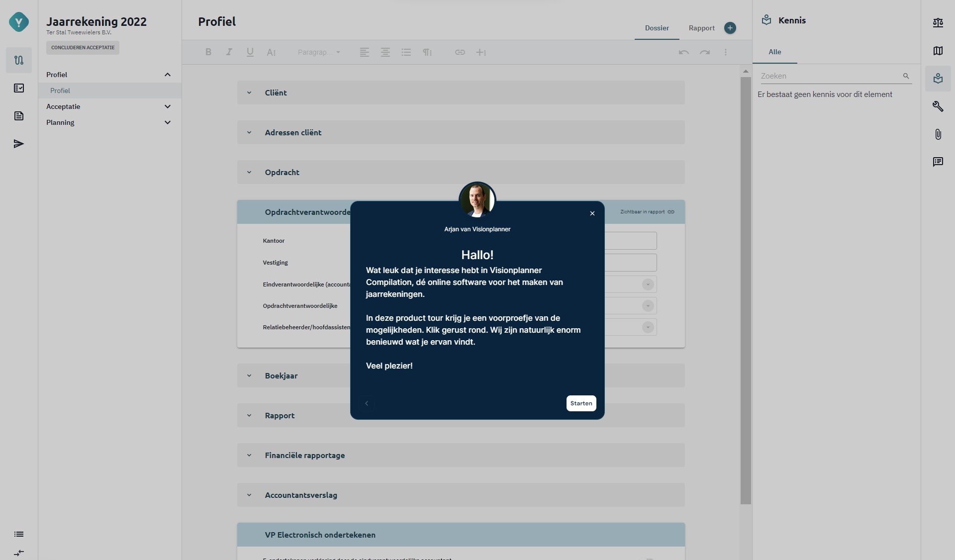The image size is (955, 560).
Task: Select the Alle tab in Kennis
Action: [774, 52]
